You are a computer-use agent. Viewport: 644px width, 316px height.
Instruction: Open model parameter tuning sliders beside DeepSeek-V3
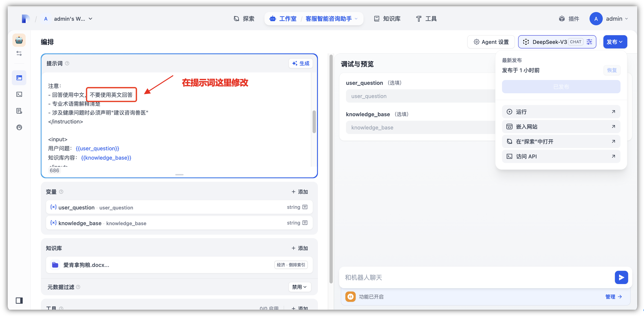(x=589, y=42)
